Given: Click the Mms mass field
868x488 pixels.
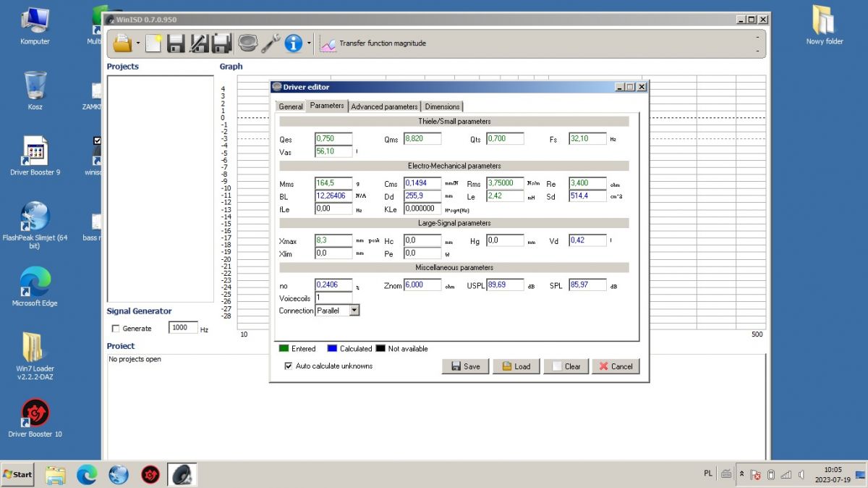Looking at the screenshot, I should point(333,183).
